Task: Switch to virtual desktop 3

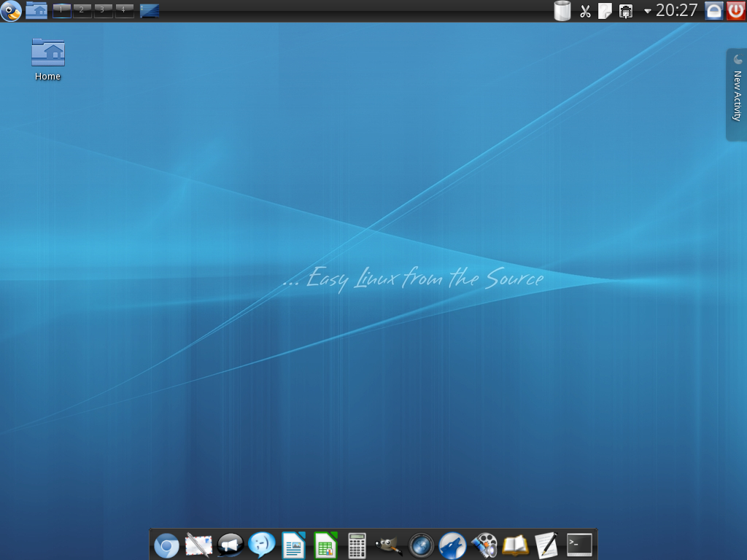Action: pyautogui.click(x=103, y=10)
